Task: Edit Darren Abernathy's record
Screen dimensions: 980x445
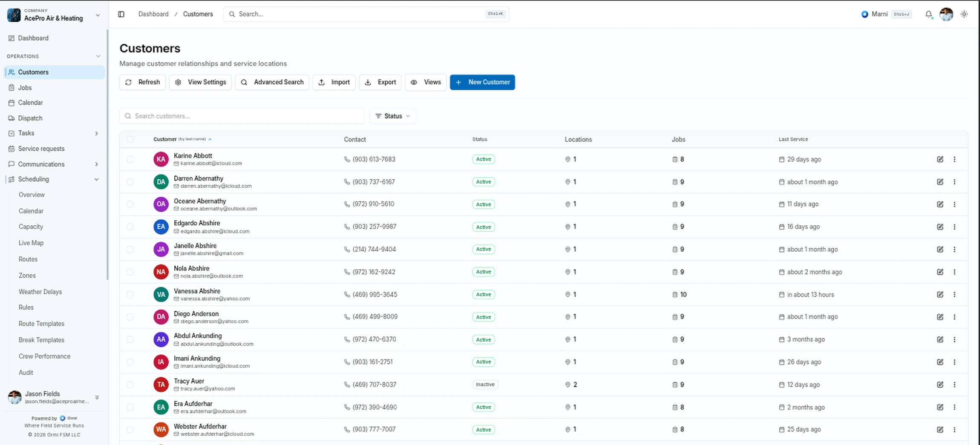Action: pos(940,182)
